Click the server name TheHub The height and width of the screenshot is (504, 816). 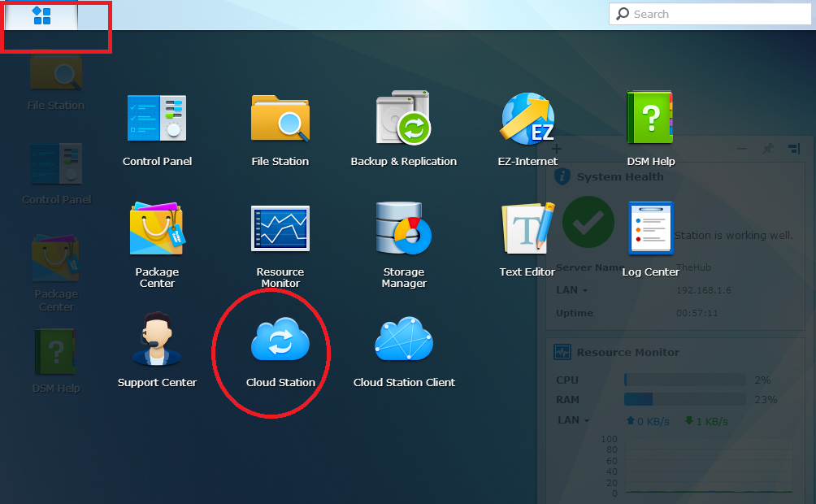coord(693,267)
